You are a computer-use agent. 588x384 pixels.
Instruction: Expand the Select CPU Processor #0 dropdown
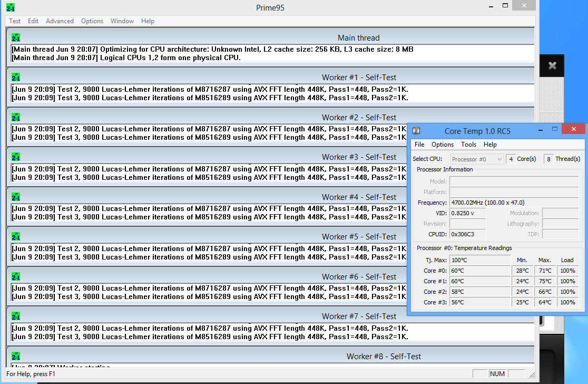tap(476, 159)
